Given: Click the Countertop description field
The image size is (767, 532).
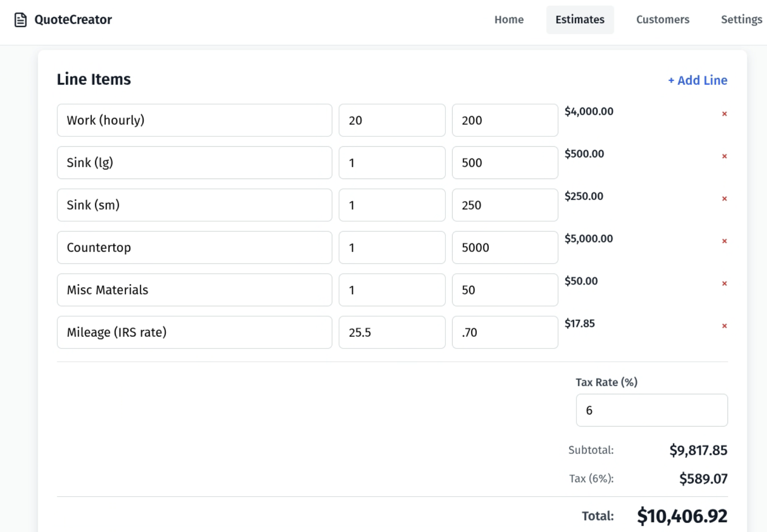Looking at the screenshot, I should pos(194,247).
